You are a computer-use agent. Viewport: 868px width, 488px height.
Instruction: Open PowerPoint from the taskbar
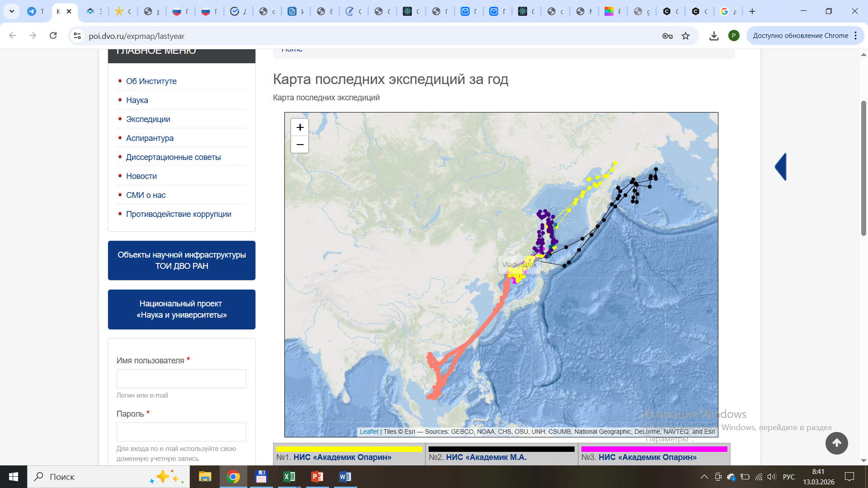pyautogui.click(x=317, y=477)
